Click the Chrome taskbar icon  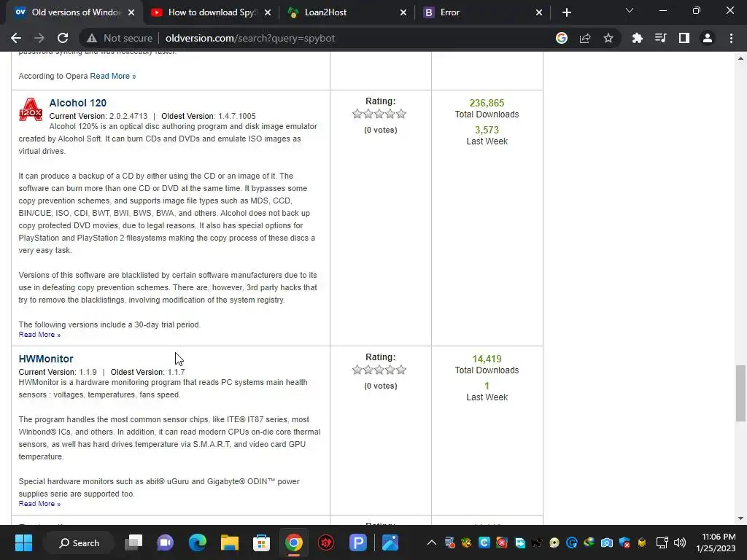point(293,542)
